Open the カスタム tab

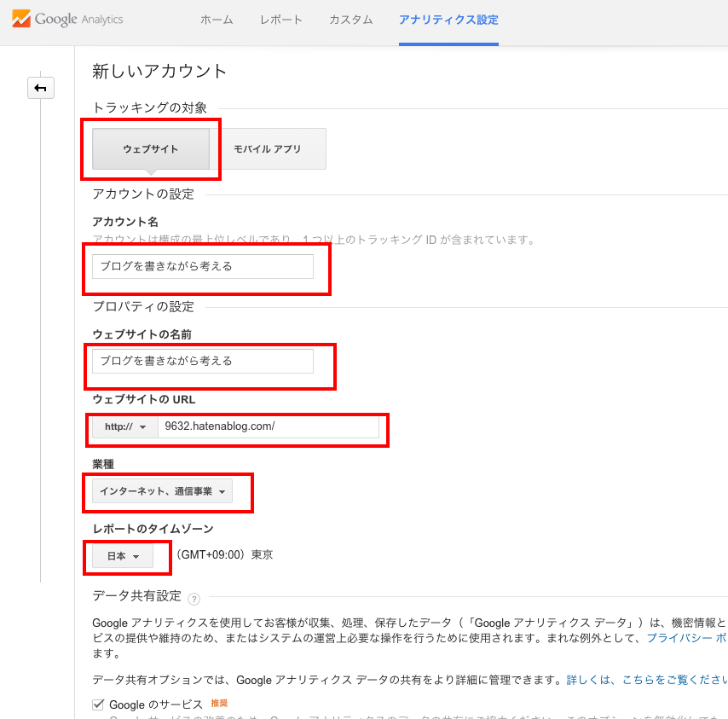click(x=350, y=20)
